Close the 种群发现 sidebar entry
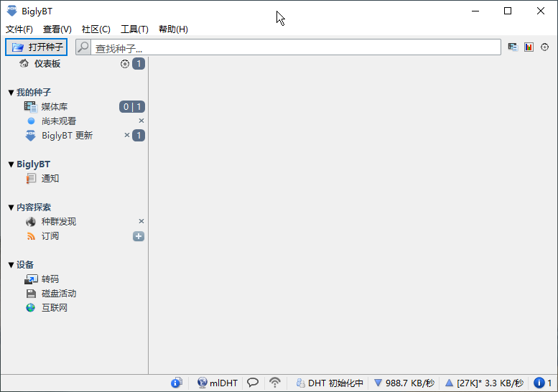 point(141,222)
